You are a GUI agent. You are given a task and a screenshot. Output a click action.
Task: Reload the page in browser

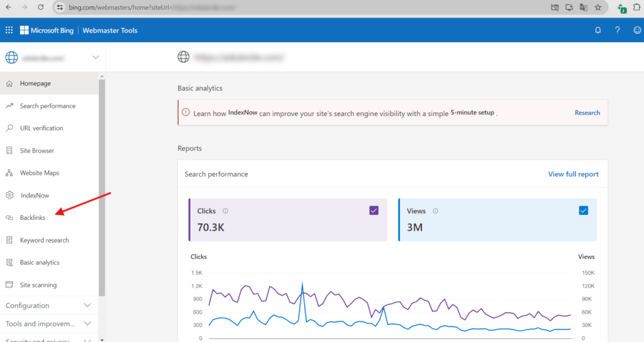point(41,8)
